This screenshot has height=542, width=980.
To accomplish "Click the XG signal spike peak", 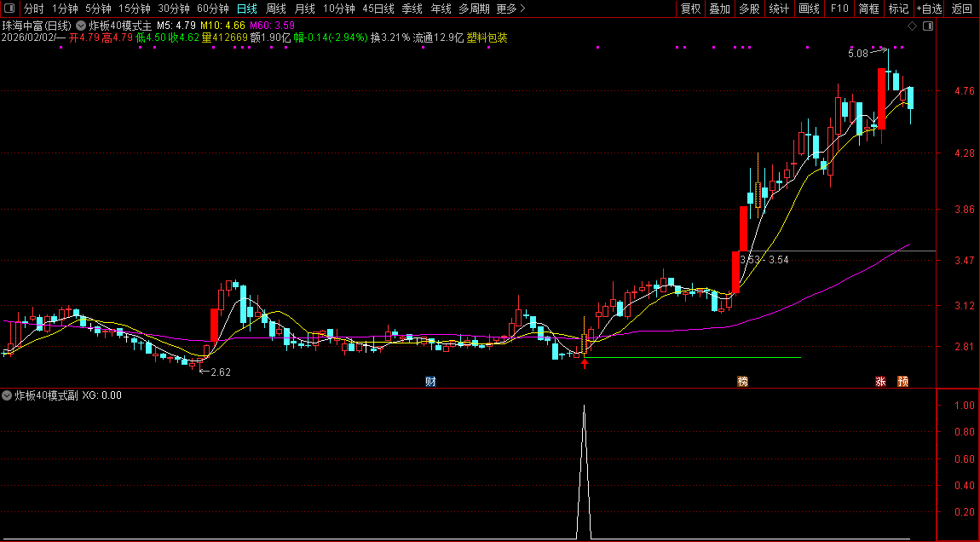I will pyautogui.click(x=585, y=406).
